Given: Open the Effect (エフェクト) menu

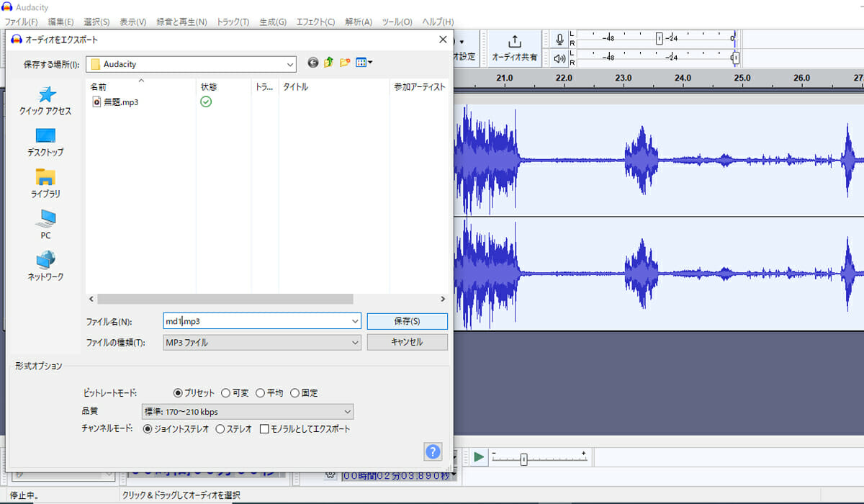Looking at the screenshot, I should coord(315,22).
